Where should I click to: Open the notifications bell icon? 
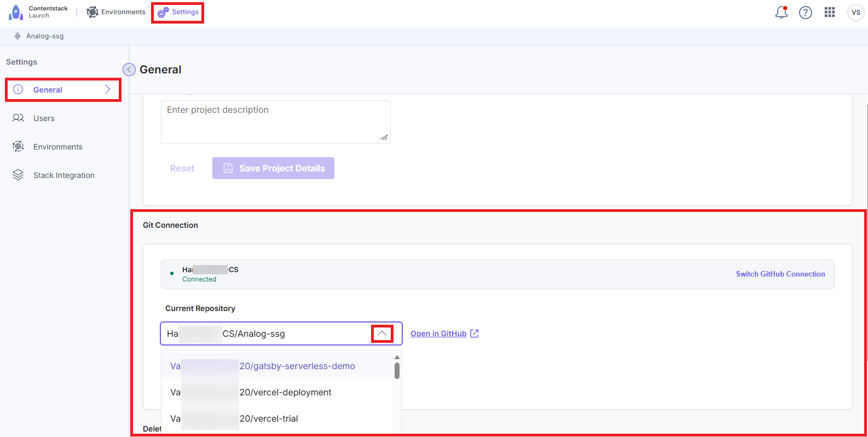click(x=782, y=12)
